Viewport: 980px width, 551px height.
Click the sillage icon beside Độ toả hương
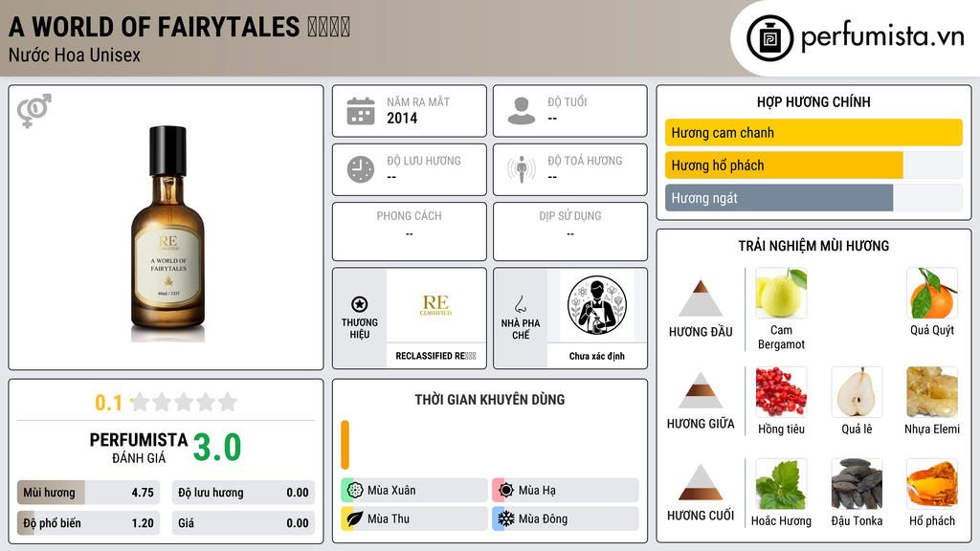522,169
